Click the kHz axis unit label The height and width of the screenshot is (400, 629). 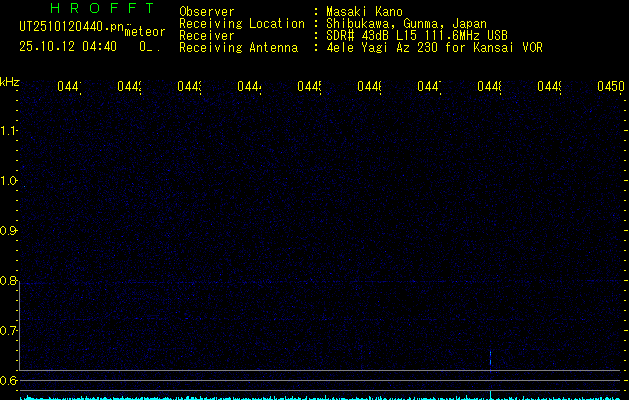click(10, 80)
